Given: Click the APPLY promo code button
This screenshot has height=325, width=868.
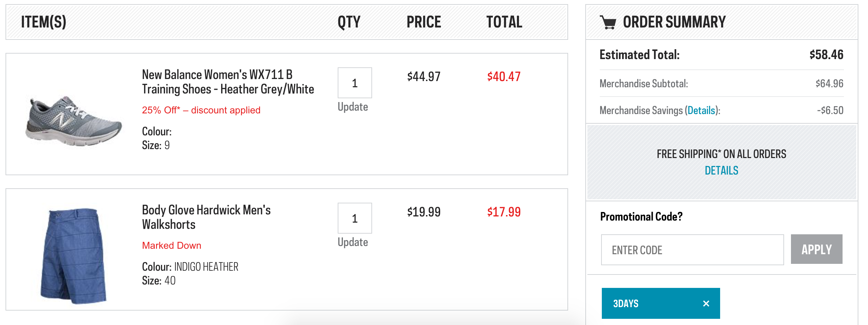Looking at the screenshot, I should click(x=816, y=249).
